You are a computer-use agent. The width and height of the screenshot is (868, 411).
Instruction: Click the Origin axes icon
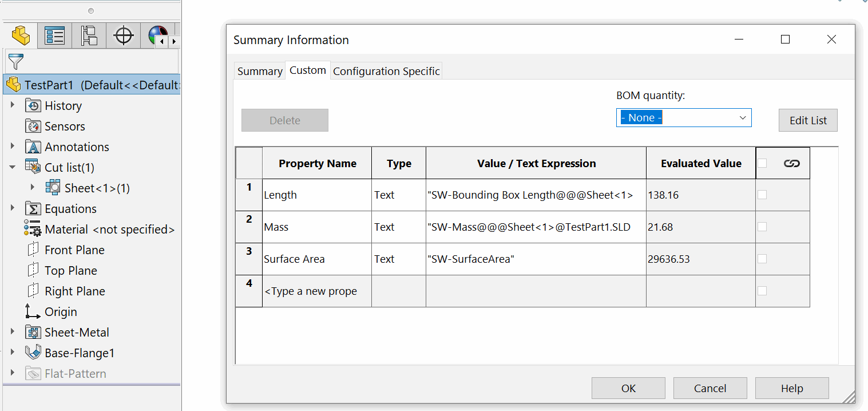click(x=33, y=311)
